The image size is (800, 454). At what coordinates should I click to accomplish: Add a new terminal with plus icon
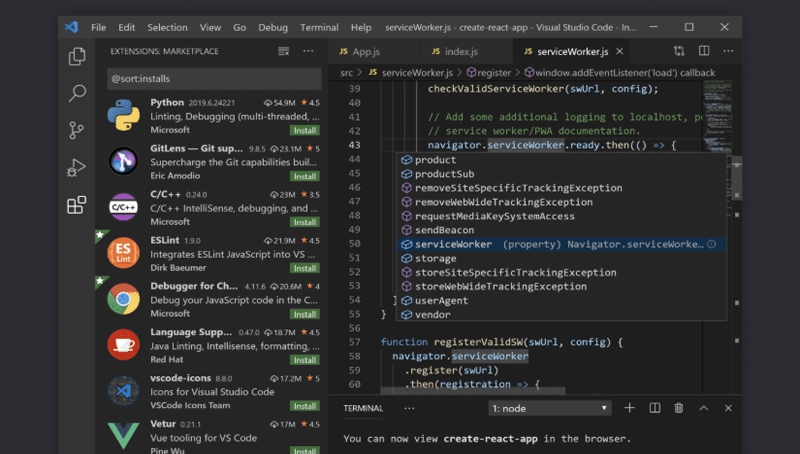point(629,408)
